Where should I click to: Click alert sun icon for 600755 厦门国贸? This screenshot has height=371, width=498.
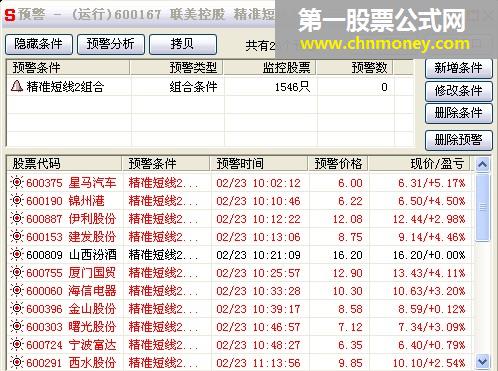click(x=16, y=272)
